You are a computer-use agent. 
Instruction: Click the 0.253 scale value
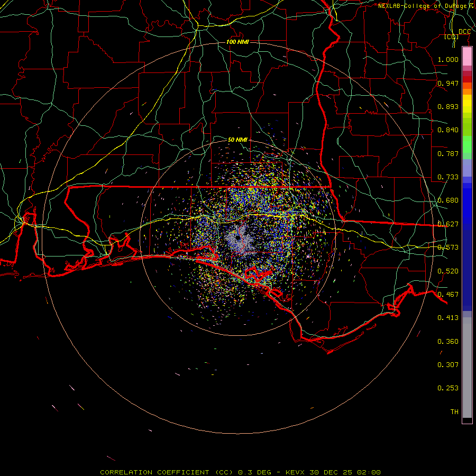coord(448,388)
